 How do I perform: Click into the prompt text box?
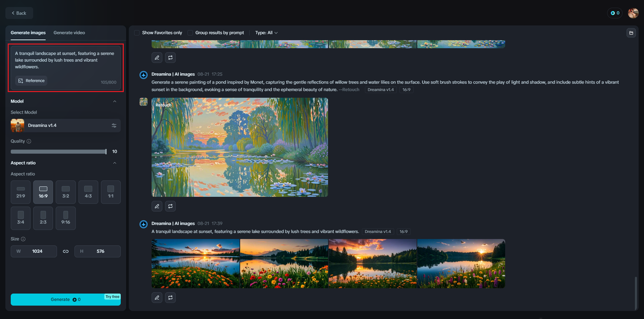65,60
